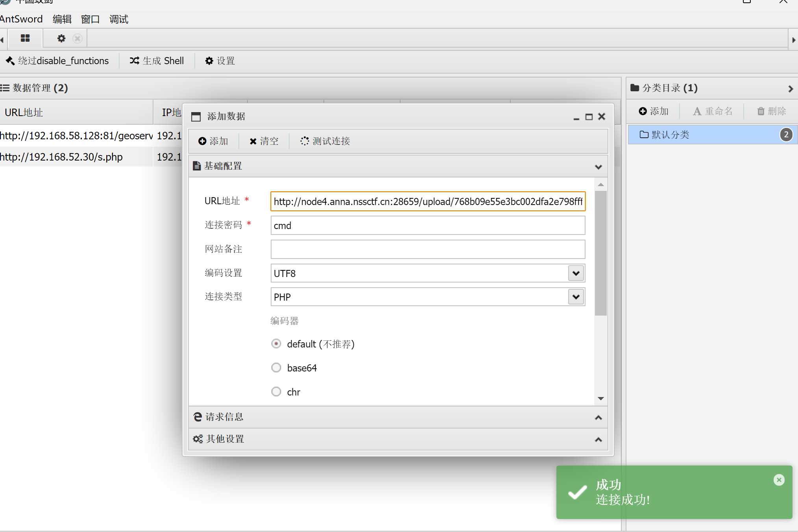Open the 连接类型 PHP dropdown
Viewport: 798px width, 532px height.
click(576, 297)
